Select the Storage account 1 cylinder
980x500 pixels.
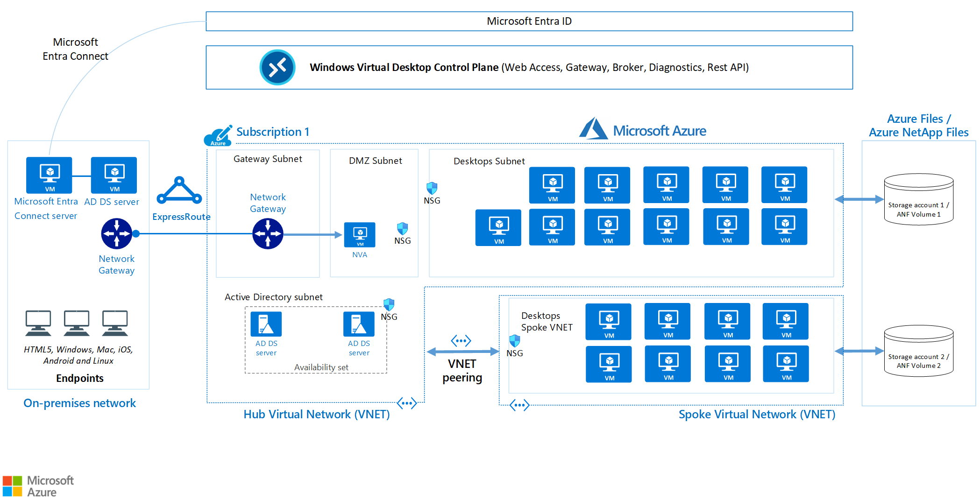919,199
